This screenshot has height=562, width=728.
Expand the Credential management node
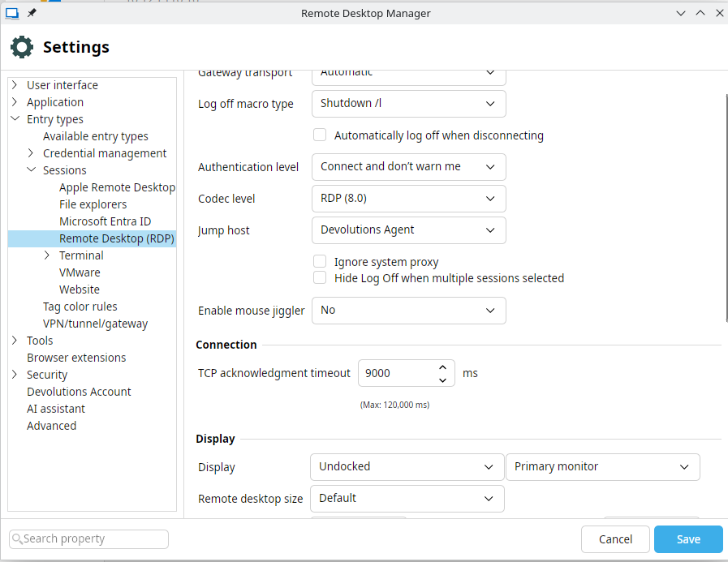pyautogui.click(x=31, y=153)
